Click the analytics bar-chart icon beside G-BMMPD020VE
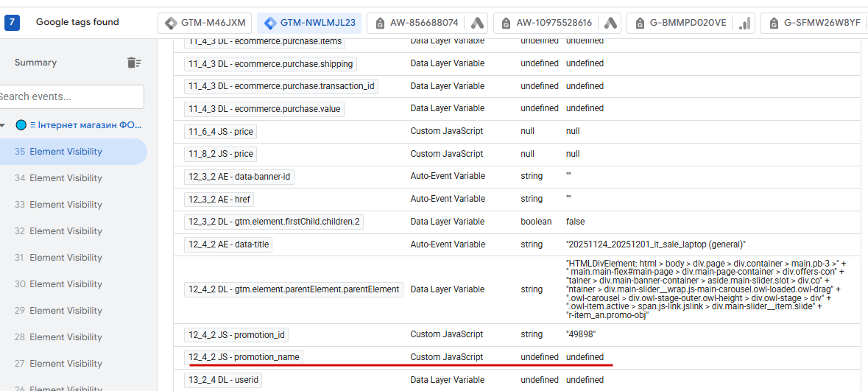This screenshot has height=391, width=868. pos(744,23)
